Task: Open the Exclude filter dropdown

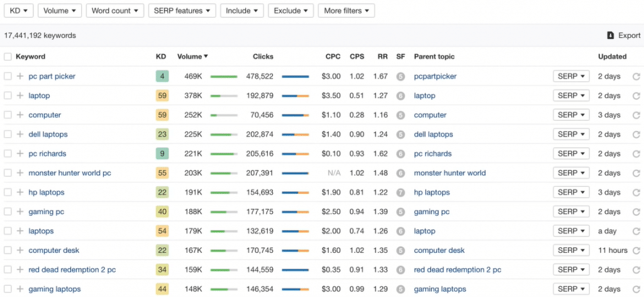Action: tap(291, 11)
